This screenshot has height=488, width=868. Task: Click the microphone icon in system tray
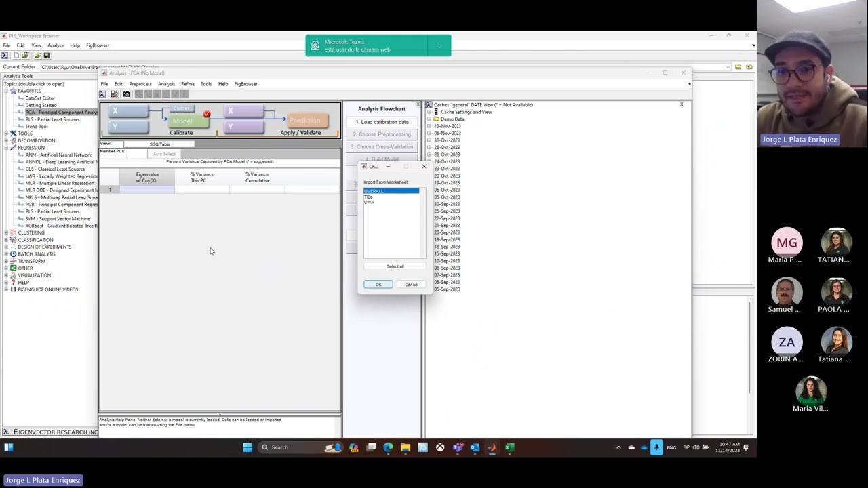656,447
